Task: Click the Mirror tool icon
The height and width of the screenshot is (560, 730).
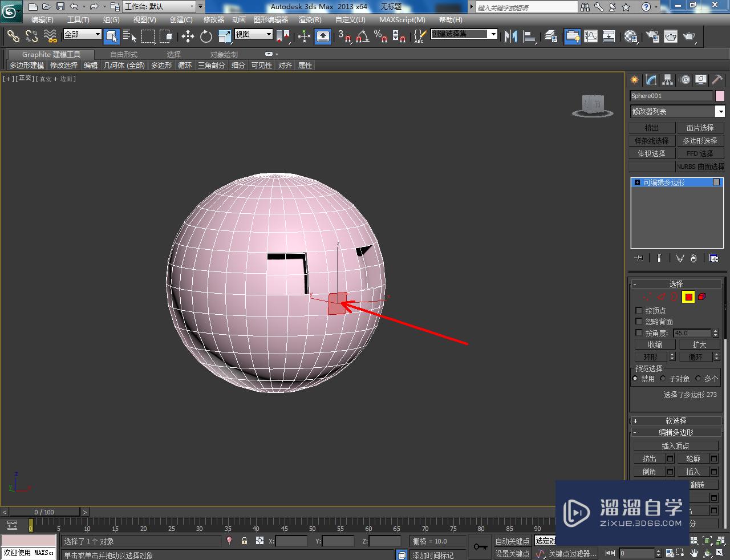Action: (x=511, y=36)
